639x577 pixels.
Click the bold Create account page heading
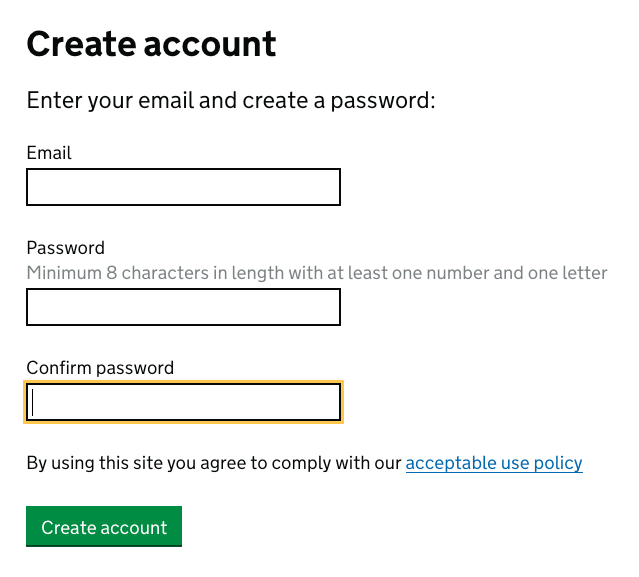[151, 44]
